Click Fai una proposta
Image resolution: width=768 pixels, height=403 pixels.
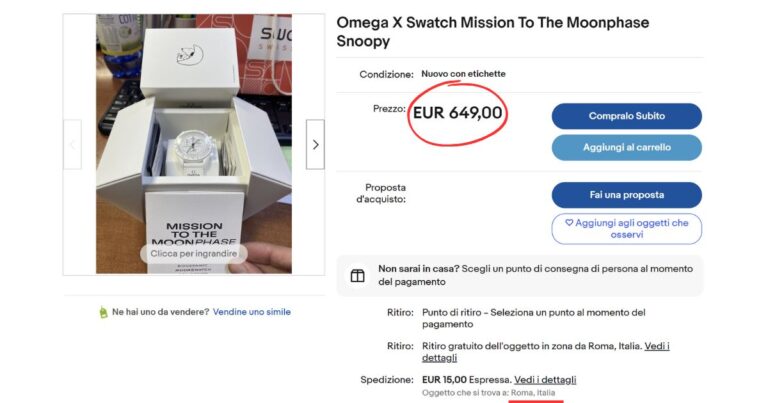pyautogui.click(x=626, y=194)
